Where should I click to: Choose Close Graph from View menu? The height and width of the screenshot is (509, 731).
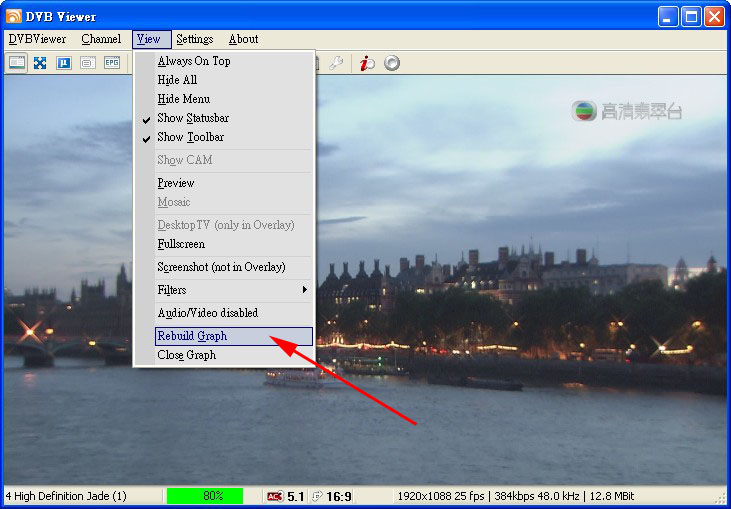point(186,355)
